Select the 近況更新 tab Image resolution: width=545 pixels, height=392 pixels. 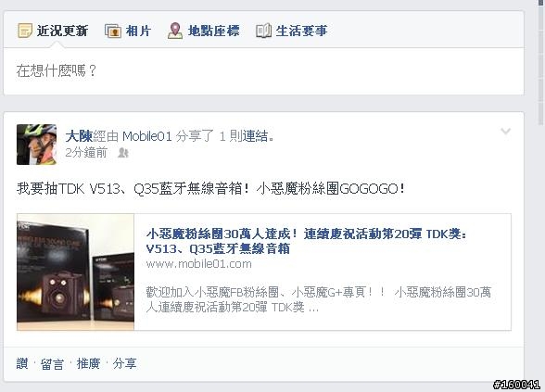click(63, 31)
